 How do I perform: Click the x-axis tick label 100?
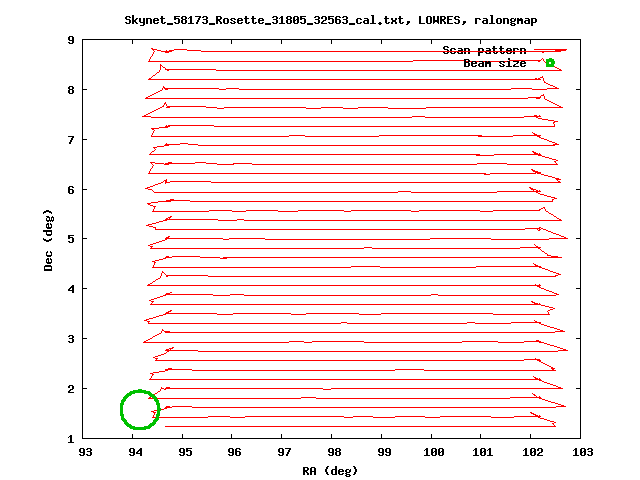[x=433, y=452]
